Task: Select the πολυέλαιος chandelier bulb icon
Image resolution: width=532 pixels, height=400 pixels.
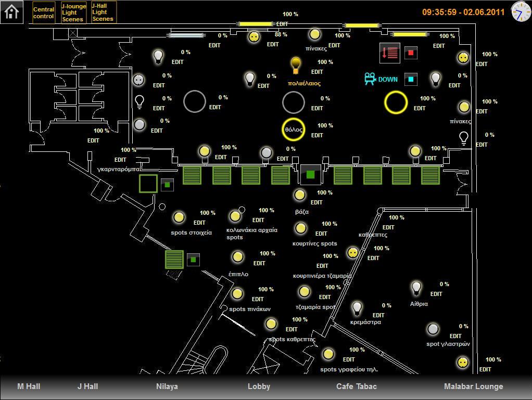Action: [296, 66]
